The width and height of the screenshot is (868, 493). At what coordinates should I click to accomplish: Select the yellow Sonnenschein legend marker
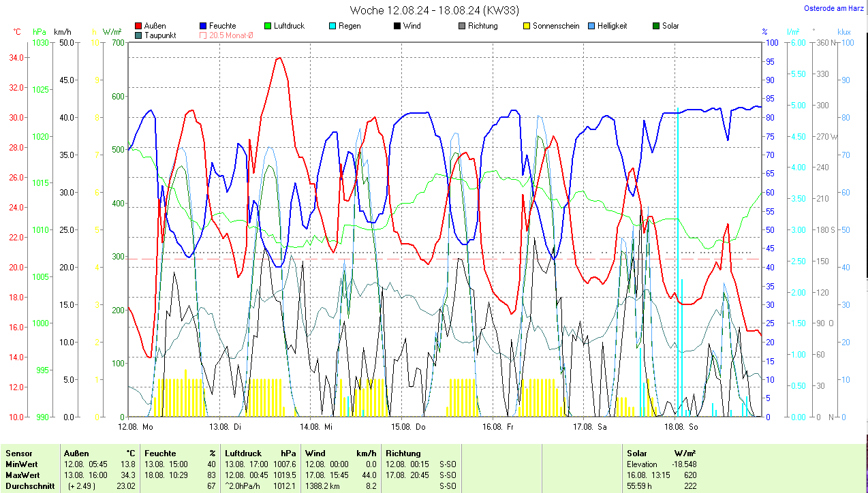(527, 26)
